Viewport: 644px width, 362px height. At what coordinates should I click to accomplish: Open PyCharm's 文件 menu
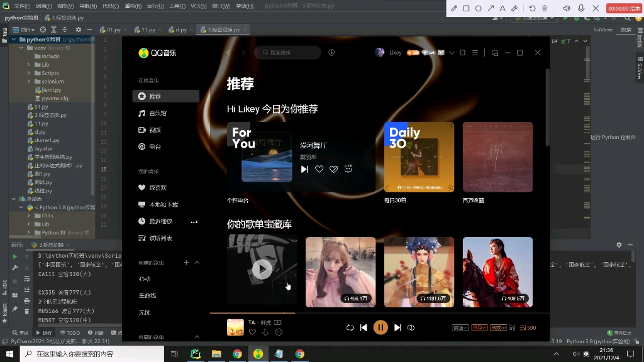click(x=23, y=5)
